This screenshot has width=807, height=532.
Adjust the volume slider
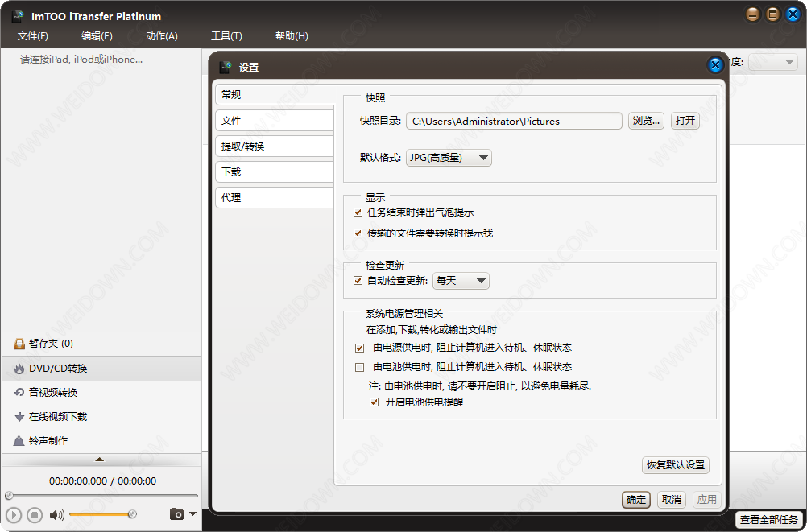point(101,514)
